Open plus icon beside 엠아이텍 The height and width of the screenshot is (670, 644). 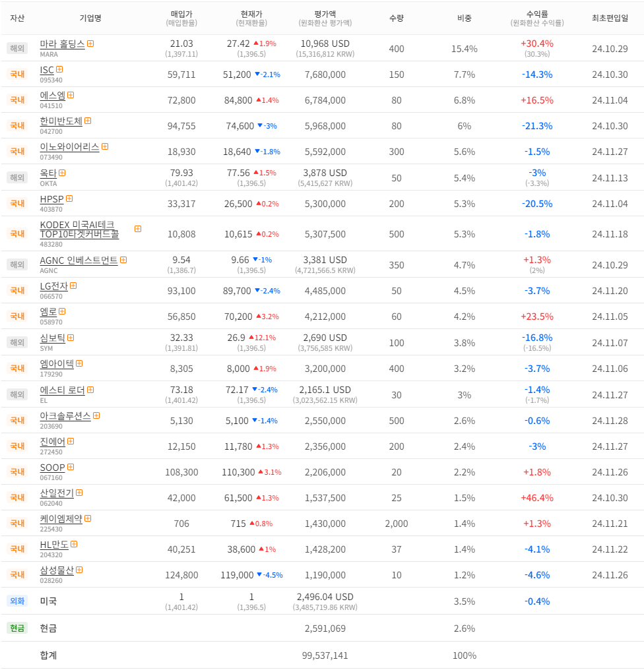pyautogui.click(x=79, y=363)
